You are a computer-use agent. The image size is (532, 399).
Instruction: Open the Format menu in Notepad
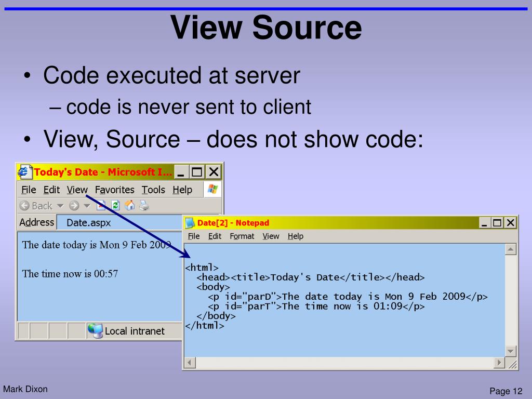[x=242, y=236]
